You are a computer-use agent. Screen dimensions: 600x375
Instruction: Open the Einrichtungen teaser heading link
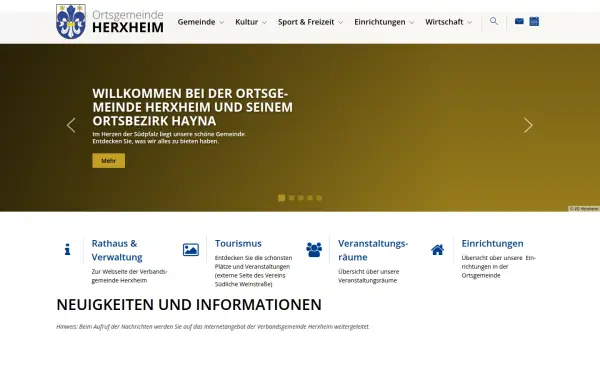pyautogui.click(x=492, y=243)
